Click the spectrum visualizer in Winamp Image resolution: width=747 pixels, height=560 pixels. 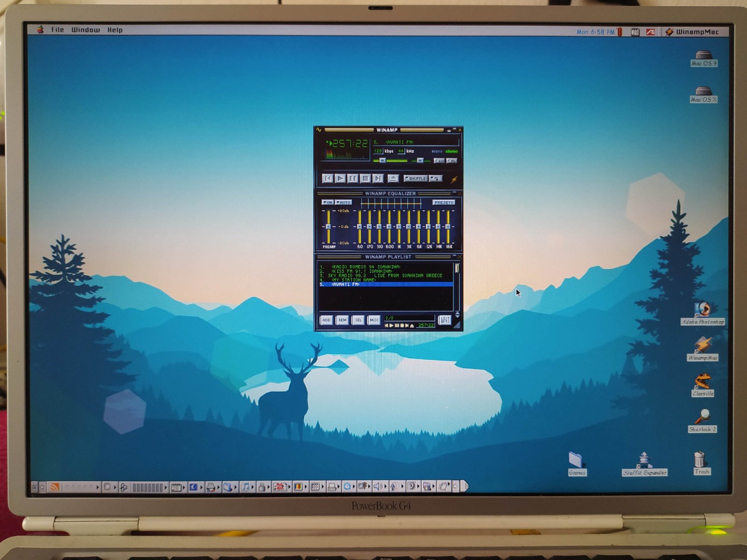tap(346, 155)
